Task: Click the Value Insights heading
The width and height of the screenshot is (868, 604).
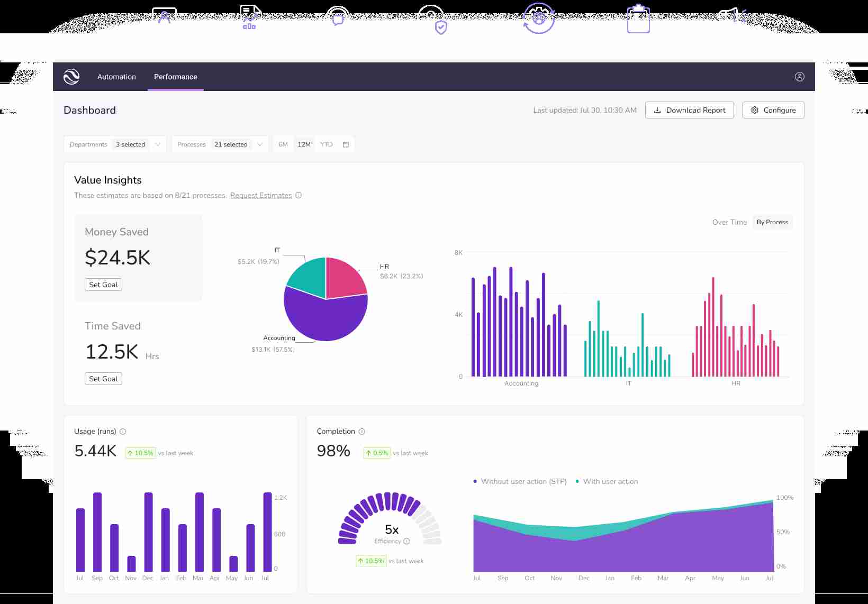Action: pyautogui.click(x=108, y=180)
